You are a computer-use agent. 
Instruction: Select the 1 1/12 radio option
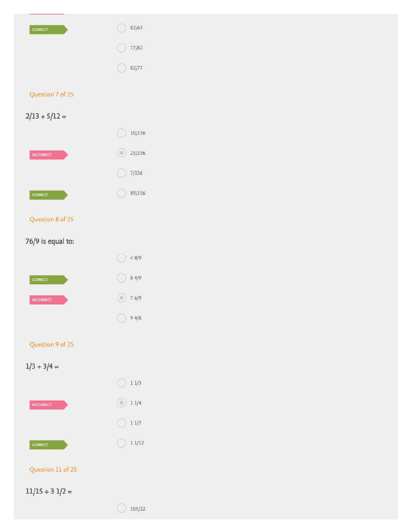pos(122,443)
